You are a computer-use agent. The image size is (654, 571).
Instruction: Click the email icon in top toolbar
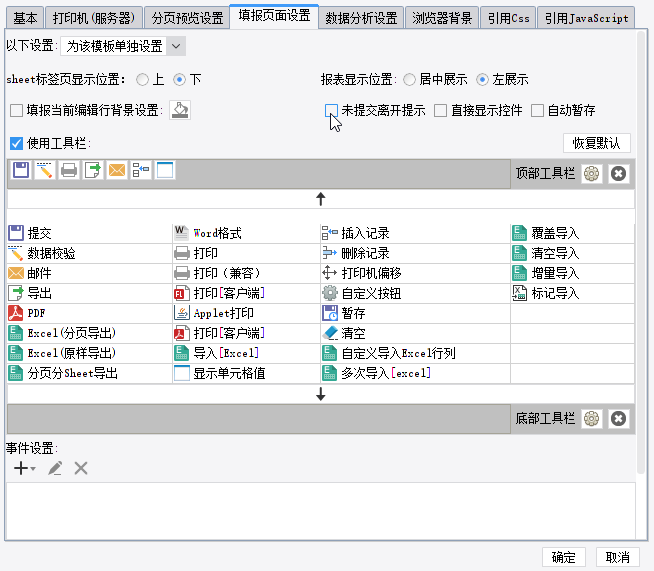pos(117,171)
